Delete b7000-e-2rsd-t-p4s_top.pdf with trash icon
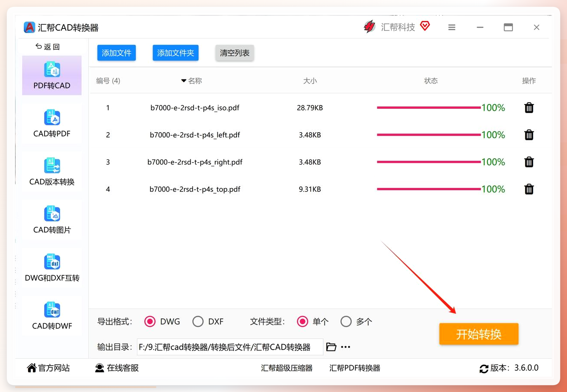 click(x=529, y=189)
